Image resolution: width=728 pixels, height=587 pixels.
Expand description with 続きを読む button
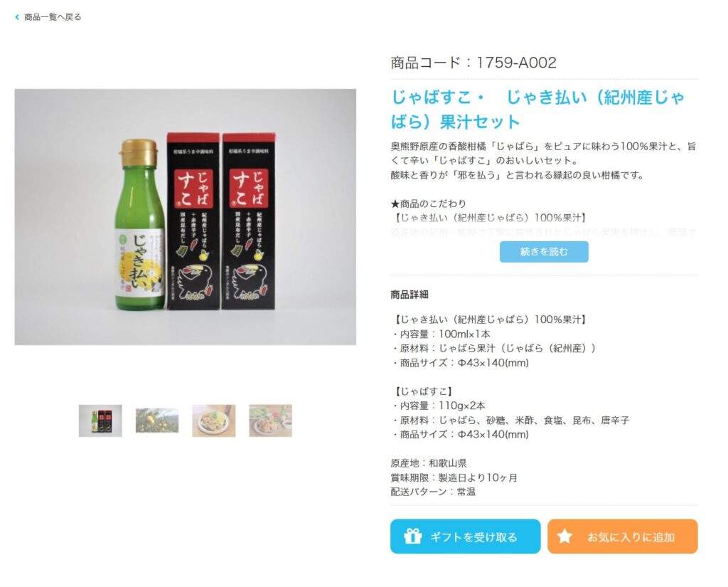click(544, 251)
